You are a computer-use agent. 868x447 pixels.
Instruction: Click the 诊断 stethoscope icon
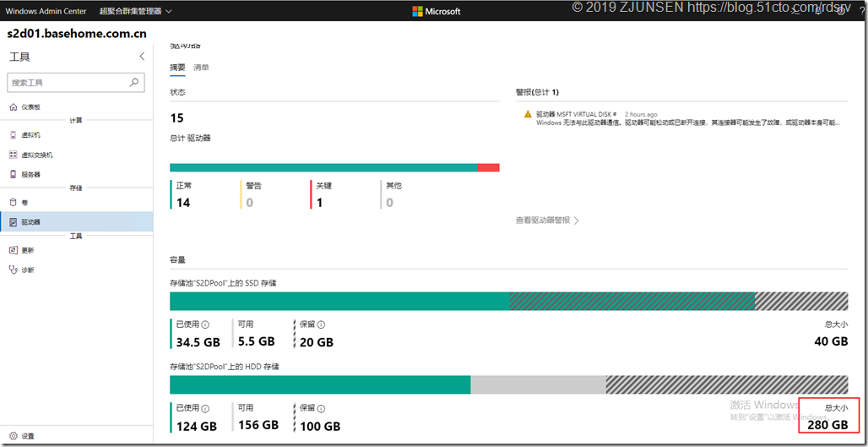click(14, 270)
